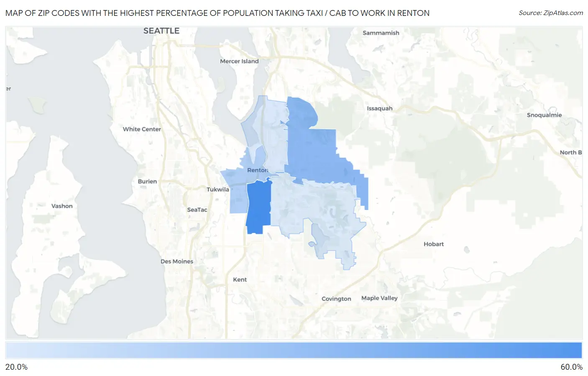588x376 pixels.
Task: Click the Issaquah label
Action: tap(380, 108)
